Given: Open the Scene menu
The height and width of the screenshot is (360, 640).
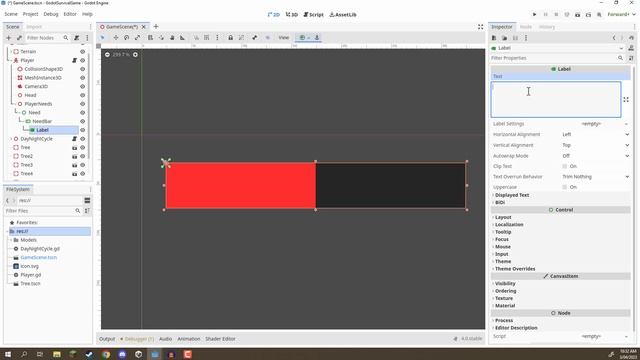Looking at the screenshot, I should click(11, 14).
